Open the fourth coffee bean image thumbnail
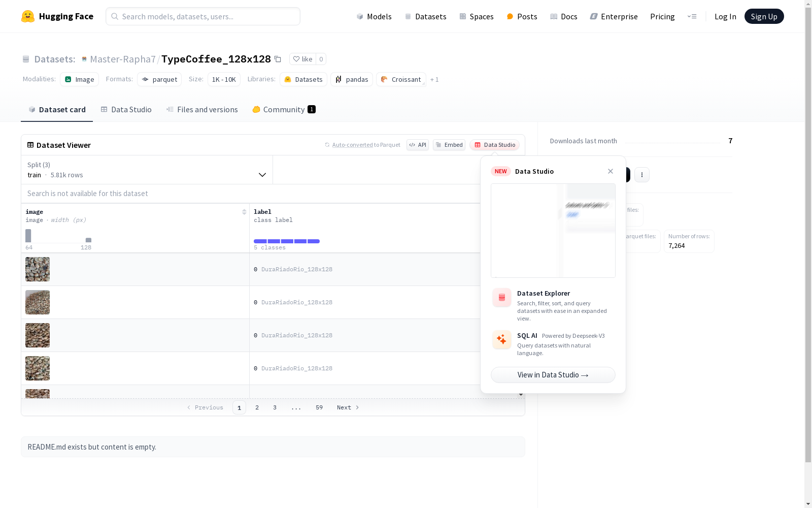Image resolution: width=812 pixels, height=508 pixels. (38, 368)
